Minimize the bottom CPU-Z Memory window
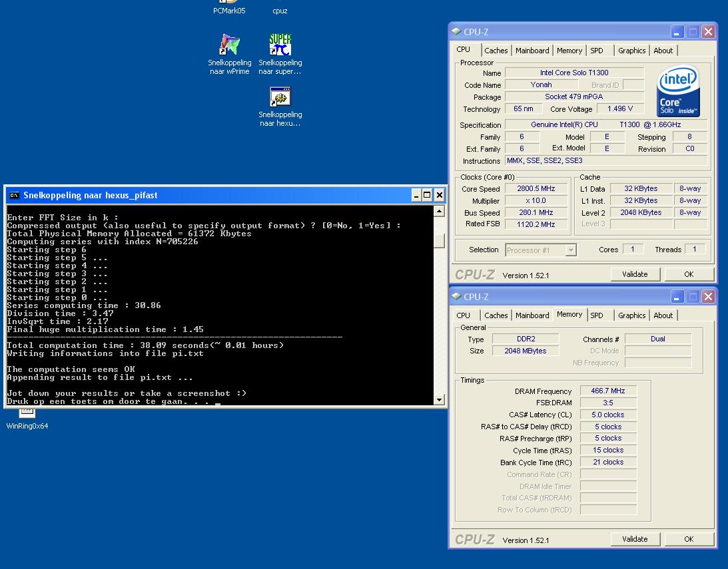 (x=677, y=296)
